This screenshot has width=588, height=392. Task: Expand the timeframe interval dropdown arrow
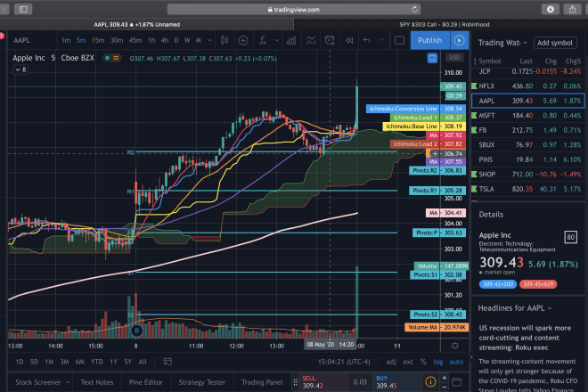(209, 40)
